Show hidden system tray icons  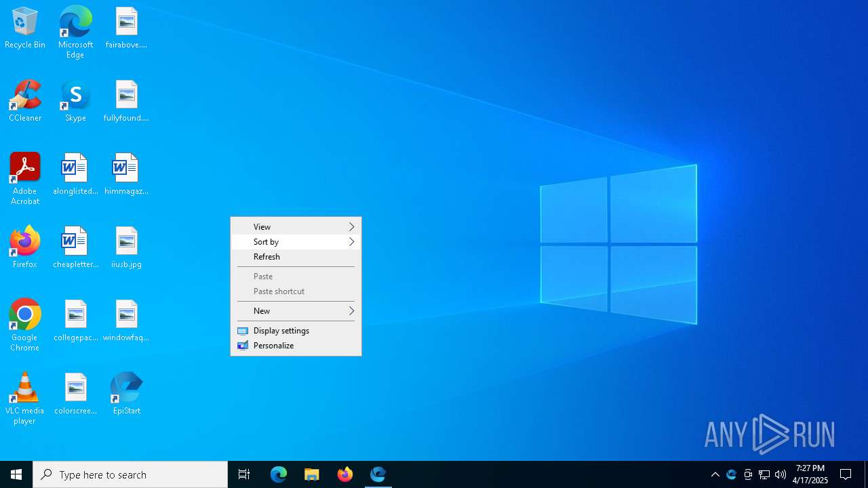(715, 474)
